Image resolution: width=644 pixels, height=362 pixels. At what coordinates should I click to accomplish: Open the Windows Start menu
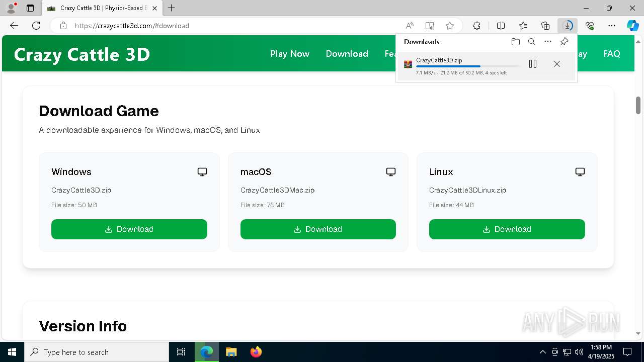coord(12,352)
